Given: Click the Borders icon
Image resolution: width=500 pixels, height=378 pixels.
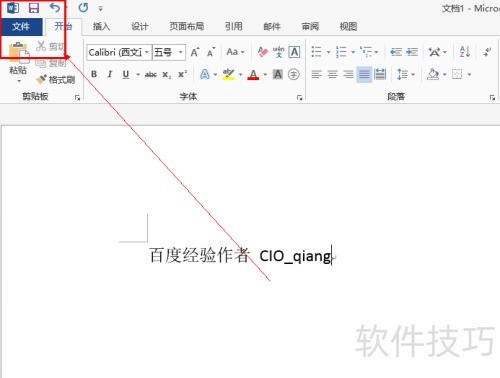Looking at the screenshot, I should point(457,74).
